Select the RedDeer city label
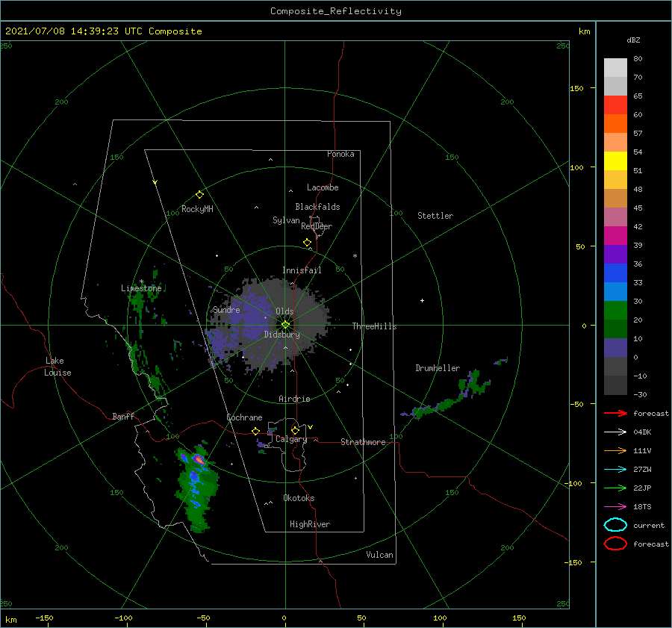The image size is (672, 628). tap(317, 226)
